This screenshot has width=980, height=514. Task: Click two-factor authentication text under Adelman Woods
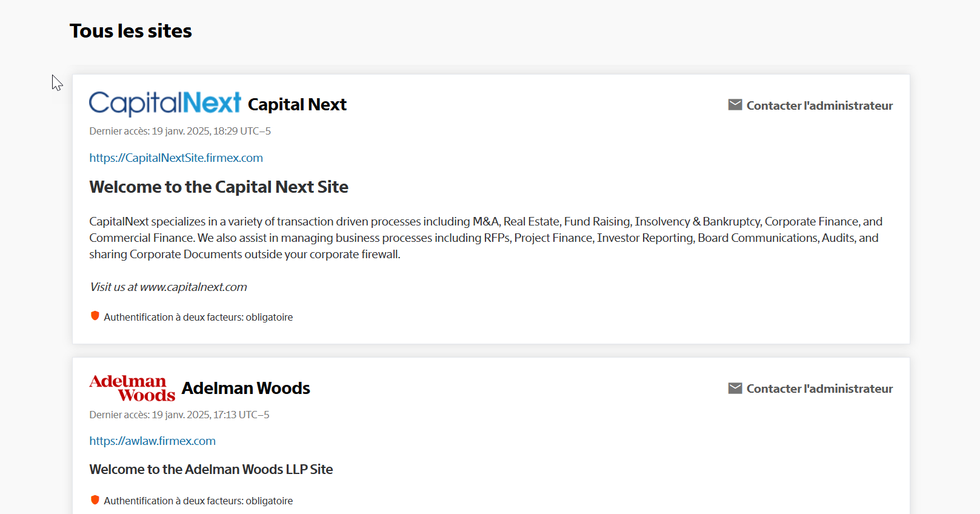[x=198, y=501]
